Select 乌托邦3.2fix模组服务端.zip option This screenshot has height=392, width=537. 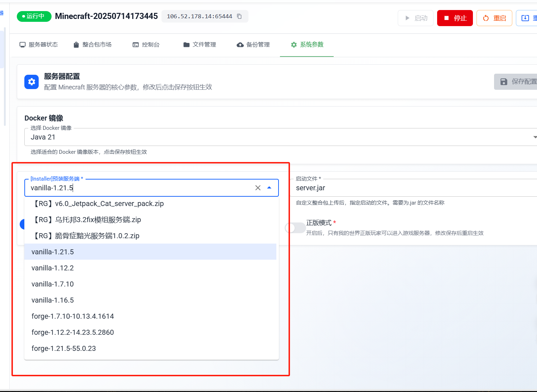pyautogui.click(x=150, y=220)
